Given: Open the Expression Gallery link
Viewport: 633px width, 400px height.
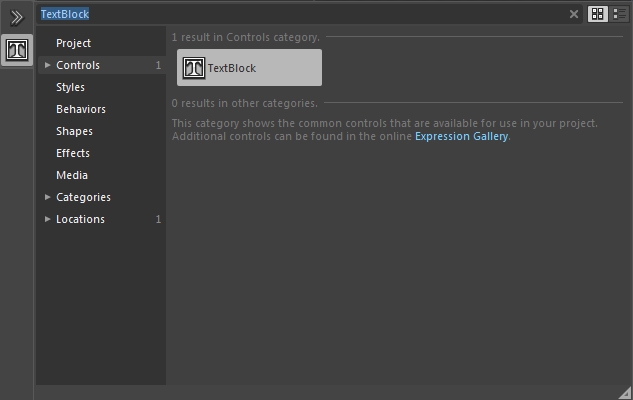Looking at the screenshot, I should [461, 136].
